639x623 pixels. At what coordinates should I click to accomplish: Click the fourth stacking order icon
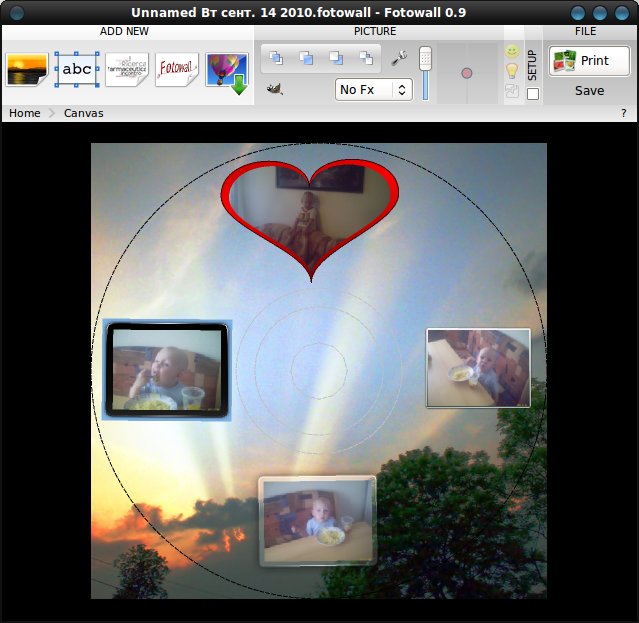366,58
